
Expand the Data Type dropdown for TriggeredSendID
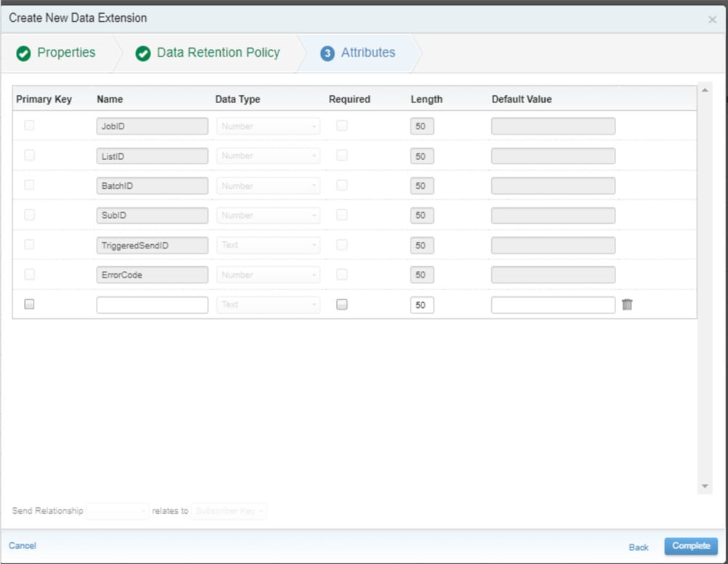(268, 245)
